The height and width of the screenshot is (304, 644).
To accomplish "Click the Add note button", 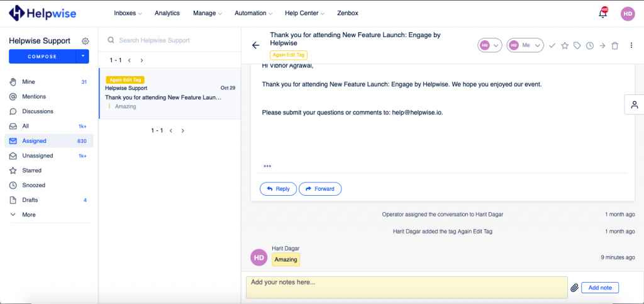I will click(600, 288).
